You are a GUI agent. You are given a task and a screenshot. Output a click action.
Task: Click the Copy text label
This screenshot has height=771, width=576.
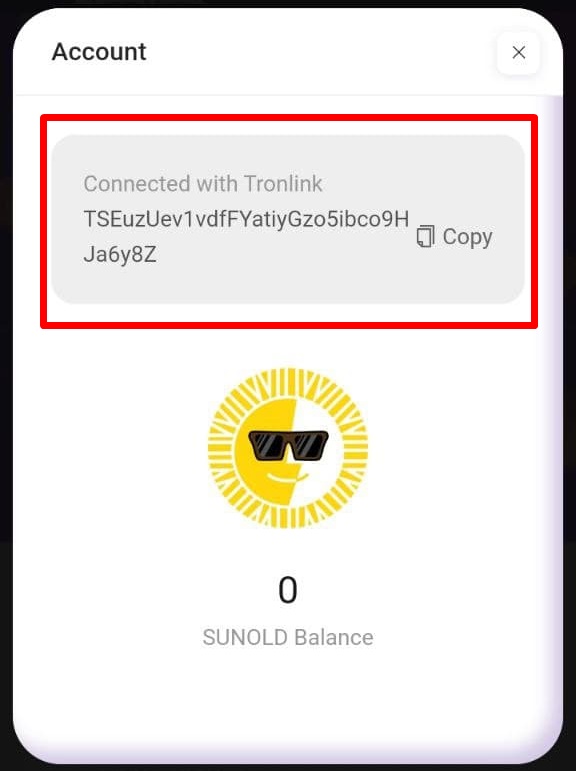click(x=467, y=237)
